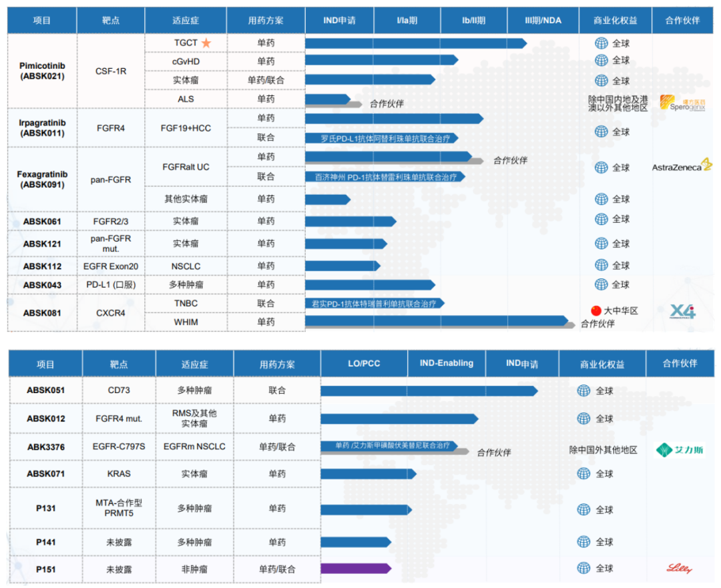Click the WHIM indication progress bar

coord(438,322)
